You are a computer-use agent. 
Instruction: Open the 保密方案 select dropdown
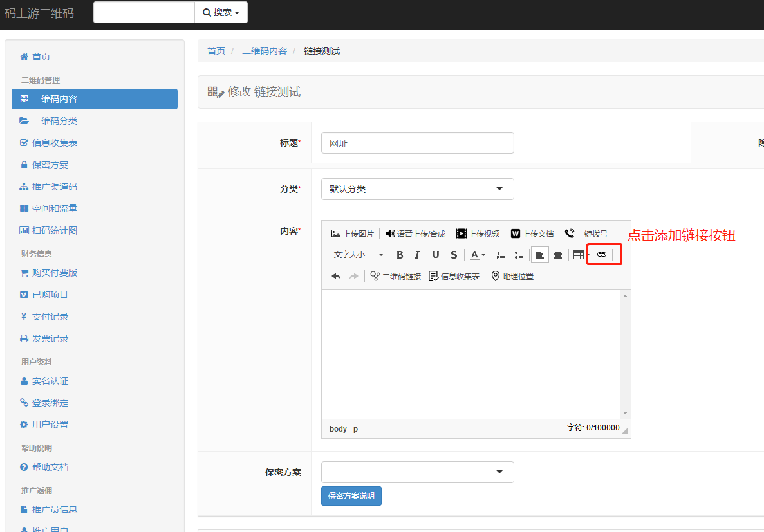pos(417,472)
